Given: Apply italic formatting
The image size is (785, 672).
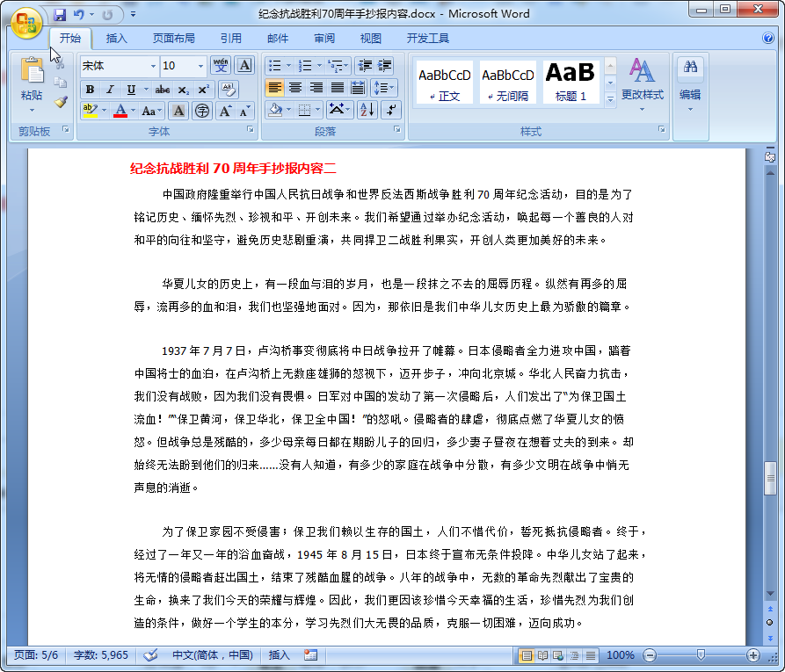Looking at the screenshot, I should (110, 90).
